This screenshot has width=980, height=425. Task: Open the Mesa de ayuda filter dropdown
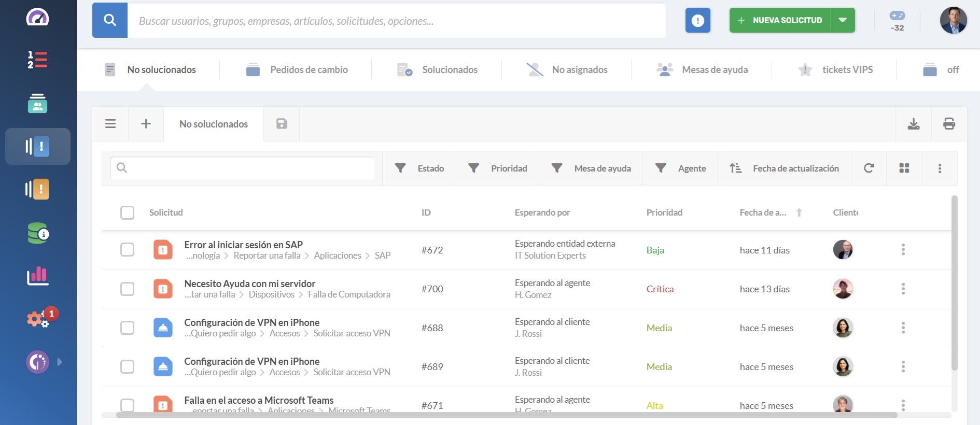[x=591, y=168]
